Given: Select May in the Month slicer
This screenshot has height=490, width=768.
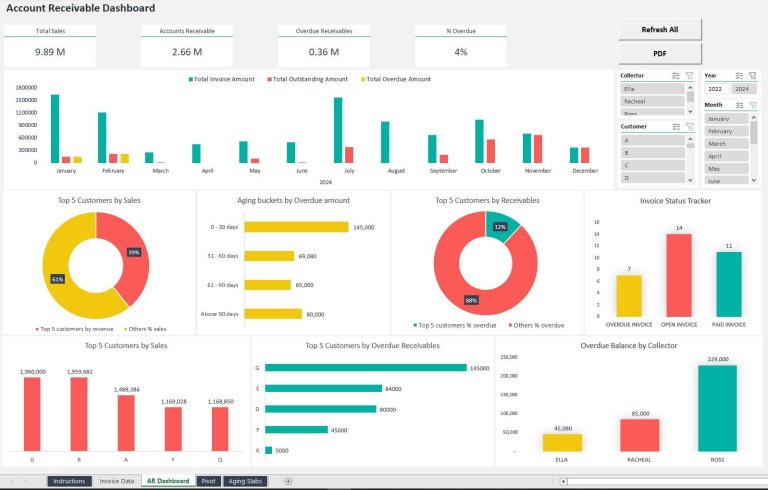Looking at the screenshot, I should point(726,169).
